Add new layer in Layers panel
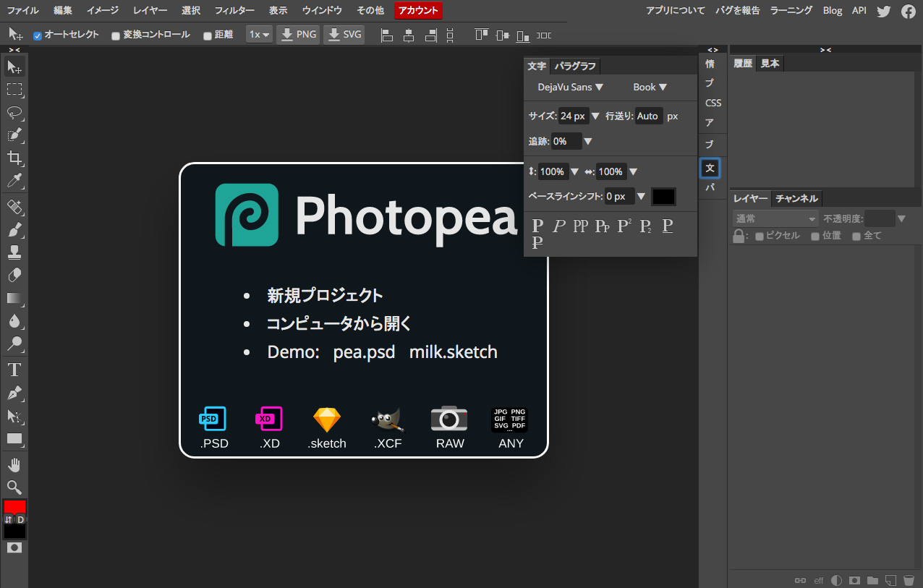This screenshot has height=588, width=923. click(891, 580)
